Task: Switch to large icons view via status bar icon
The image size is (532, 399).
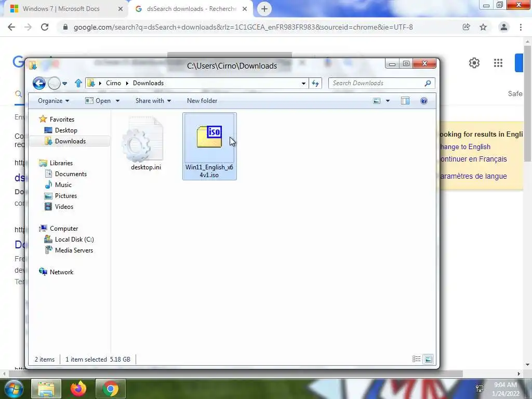Action: (x=428, y=359)
